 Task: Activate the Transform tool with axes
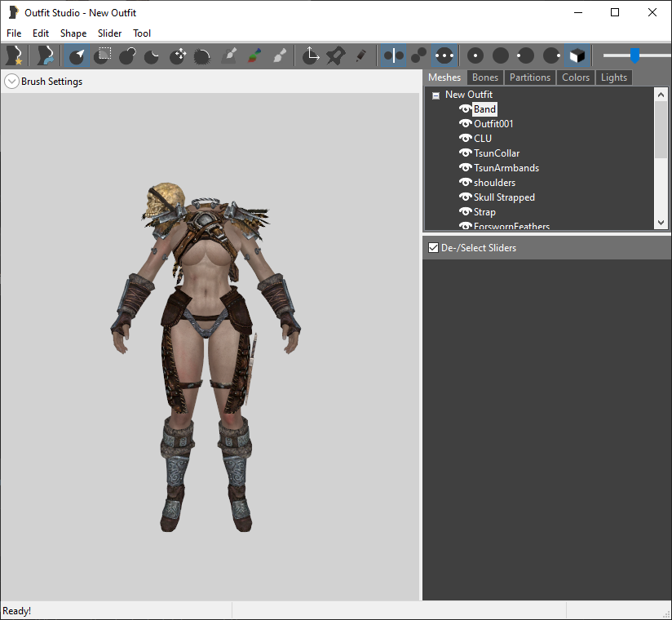[311, 55]
